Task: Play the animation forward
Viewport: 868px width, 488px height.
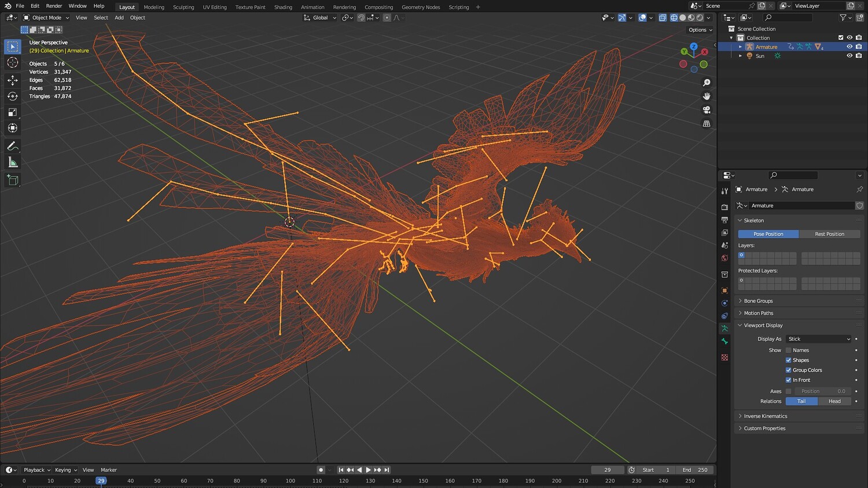Action: [368, 470]
